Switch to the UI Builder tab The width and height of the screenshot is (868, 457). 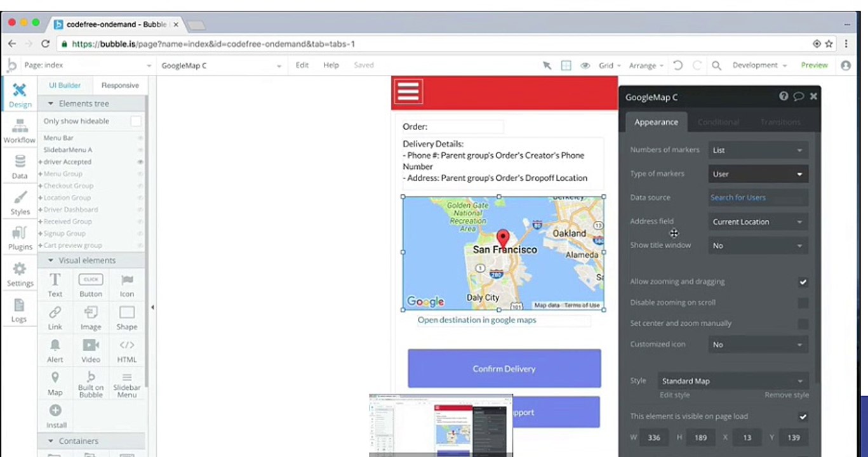click(x=65, y=85)
